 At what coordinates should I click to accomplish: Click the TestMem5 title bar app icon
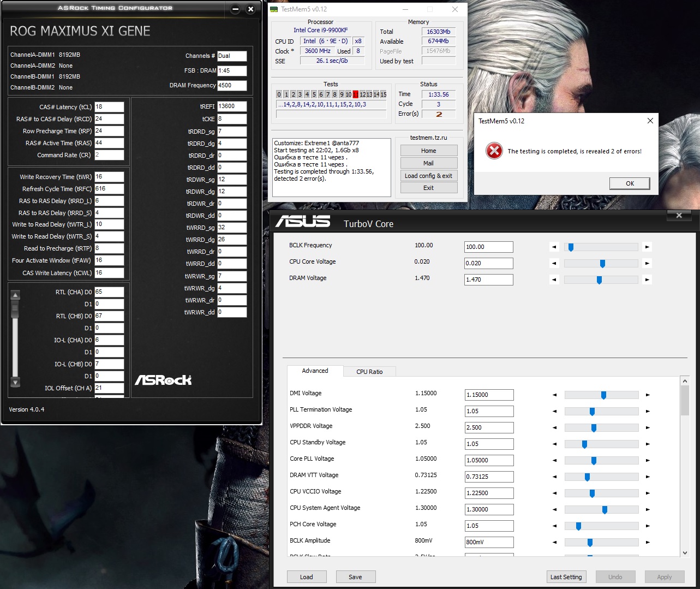point(274,9)
